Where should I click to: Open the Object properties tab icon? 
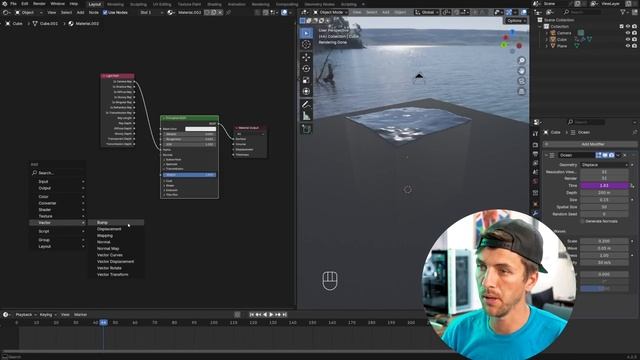536,204
